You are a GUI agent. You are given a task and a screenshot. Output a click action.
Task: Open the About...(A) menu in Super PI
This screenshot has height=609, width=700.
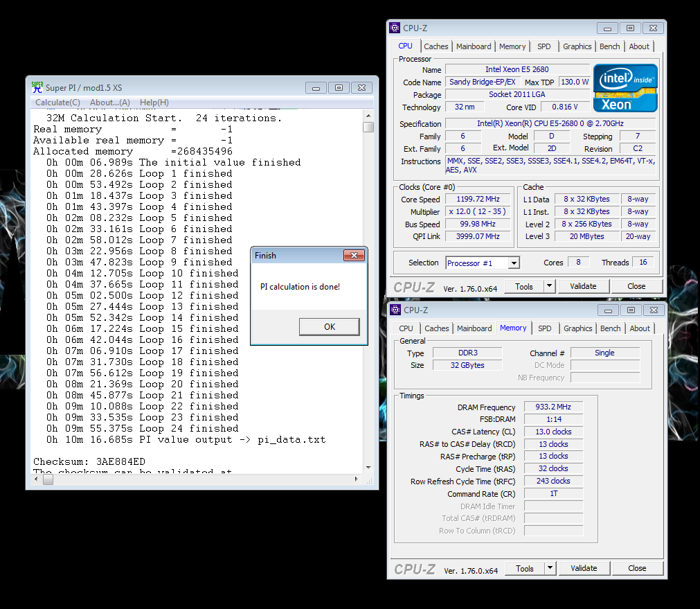pos(110,103)
